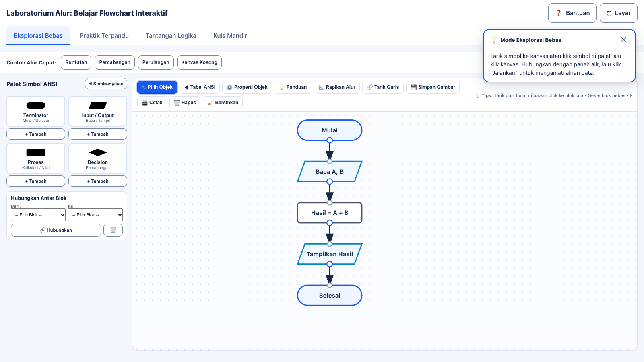Screen dimensions: 644x362
Task: Select the Baca A, B block
Action: click(330, 172)
